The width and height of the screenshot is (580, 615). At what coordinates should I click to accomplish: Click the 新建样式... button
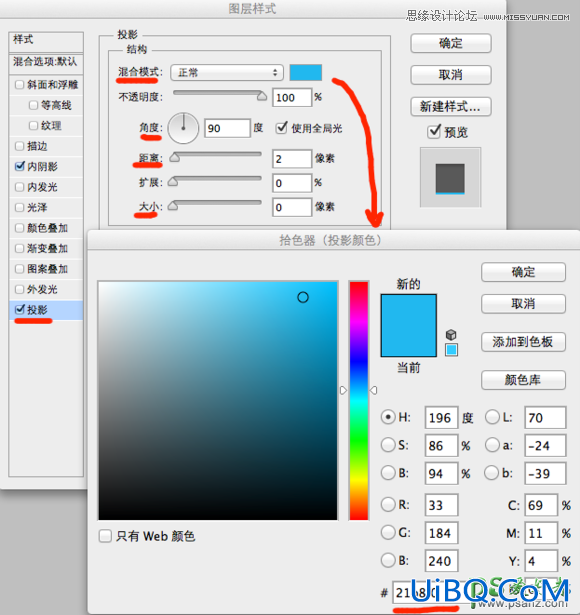tap(451, 106)
